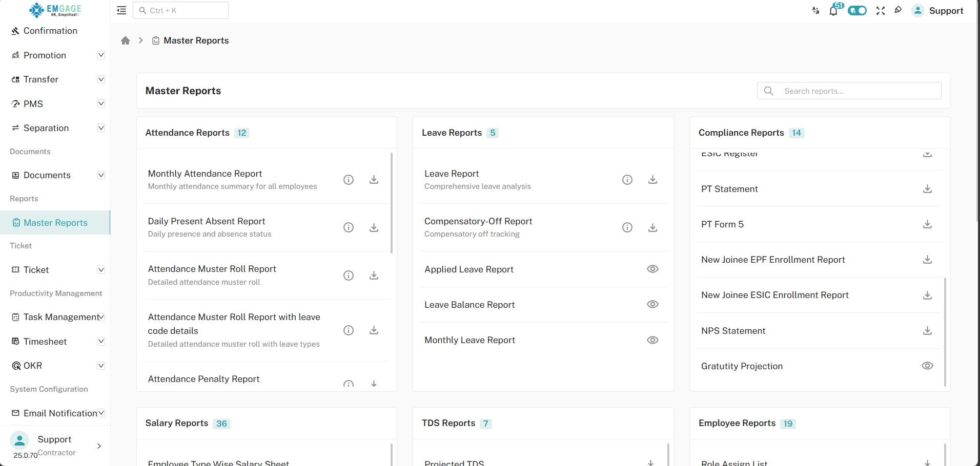Open info for Monthly Attendance Report
The width and height of the screenshot is (980, 466).
coord(349,180)
